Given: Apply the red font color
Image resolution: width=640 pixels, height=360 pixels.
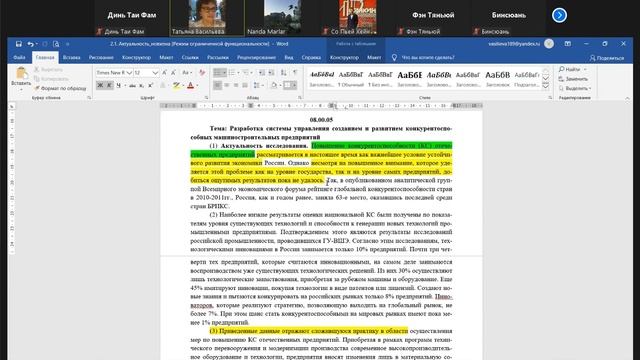Looking at the screenshot, I should pyautogui.click(x=190, y=85).
